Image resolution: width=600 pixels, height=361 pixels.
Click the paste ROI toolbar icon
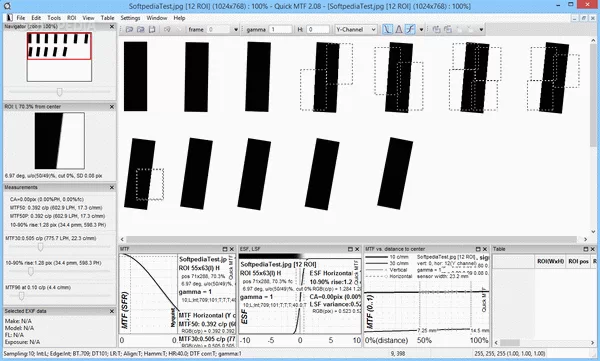(448, 29)
